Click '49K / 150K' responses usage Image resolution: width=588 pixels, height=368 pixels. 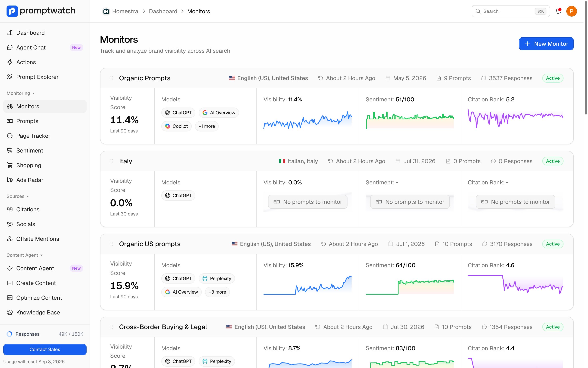[x=71, y=334]
